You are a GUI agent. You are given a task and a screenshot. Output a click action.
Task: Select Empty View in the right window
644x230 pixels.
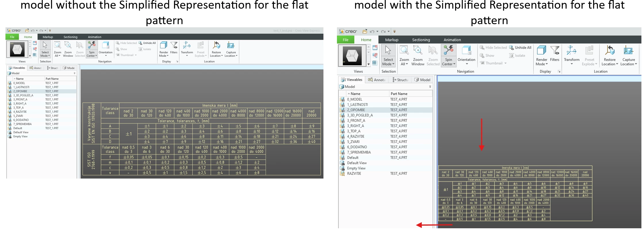[x=386, y=168]
